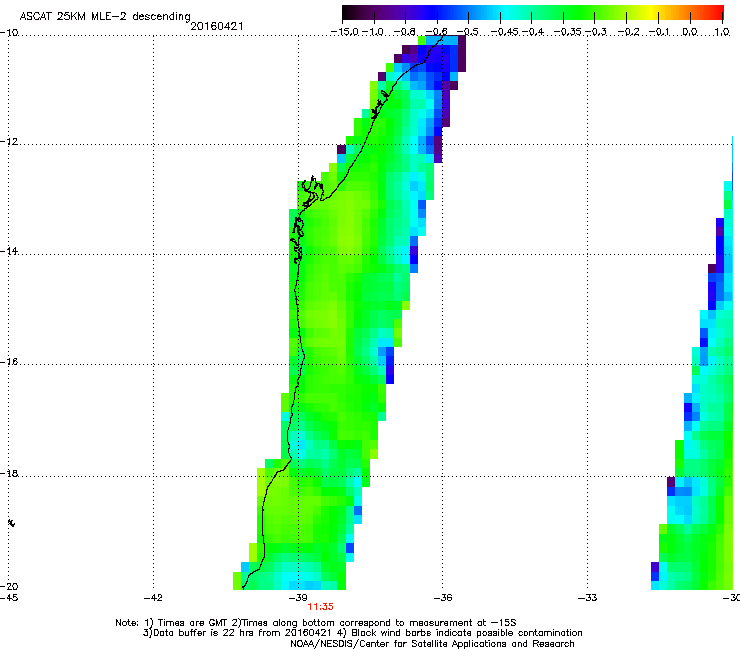This screenshot has width=740, height=650.
Task: Click the color bar label '1.0'
Action: (722, 32)
